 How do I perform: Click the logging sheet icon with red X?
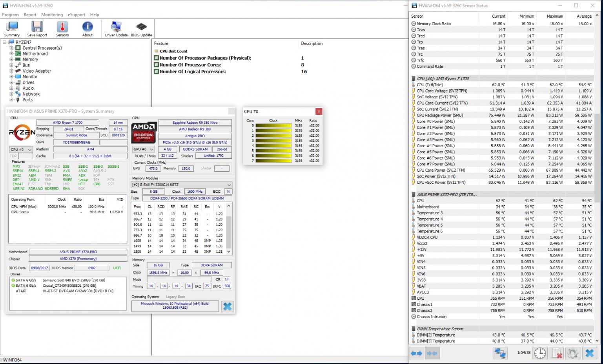pos(556,353)
